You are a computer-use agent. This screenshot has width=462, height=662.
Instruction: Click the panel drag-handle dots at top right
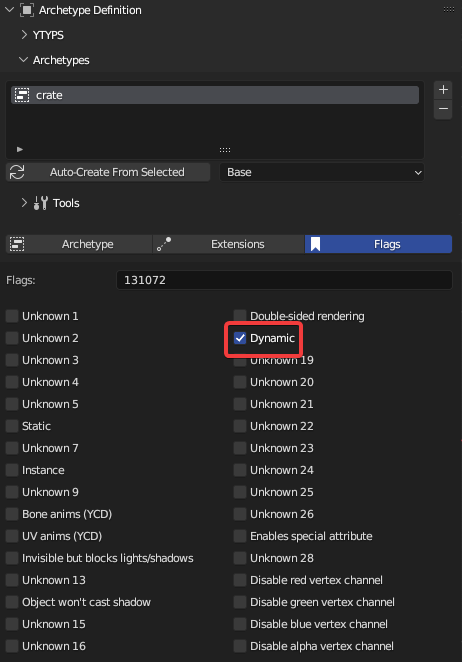pos(449,9)
